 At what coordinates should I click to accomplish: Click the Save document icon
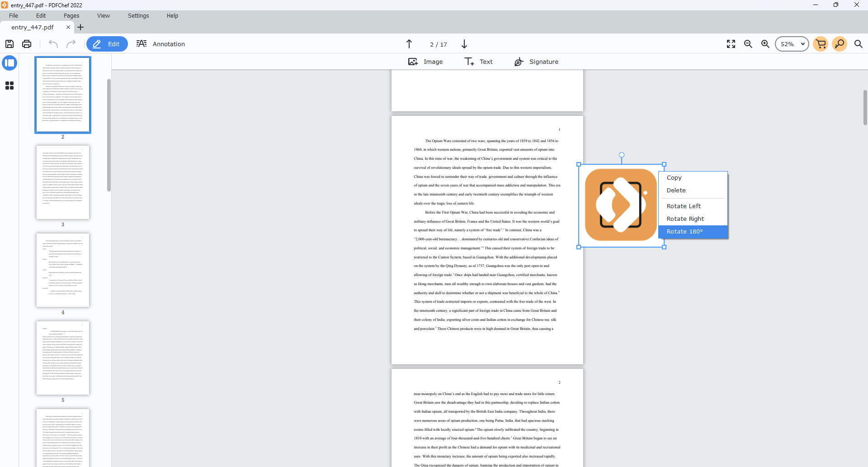[x=9, y=44]
